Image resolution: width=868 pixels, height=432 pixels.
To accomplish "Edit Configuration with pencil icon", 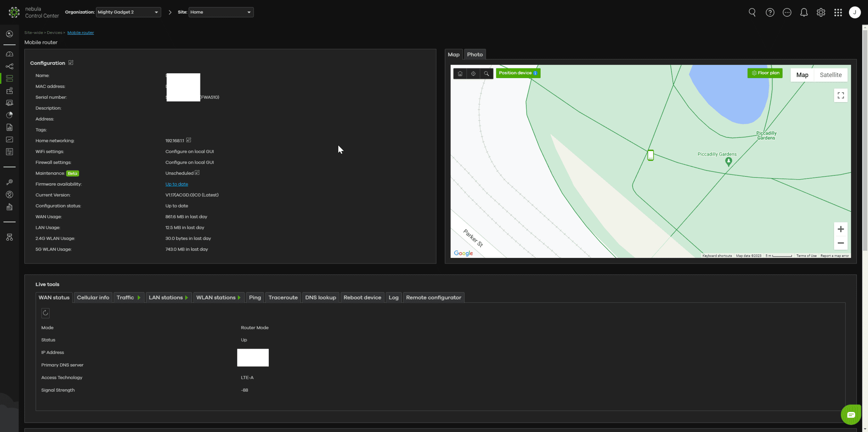I will 71,63.
